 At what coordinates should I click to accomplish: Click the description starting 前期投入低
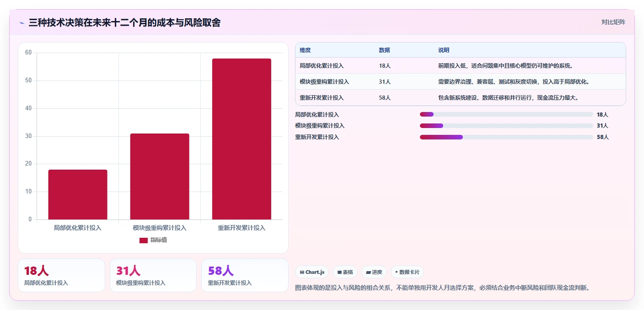505,66
